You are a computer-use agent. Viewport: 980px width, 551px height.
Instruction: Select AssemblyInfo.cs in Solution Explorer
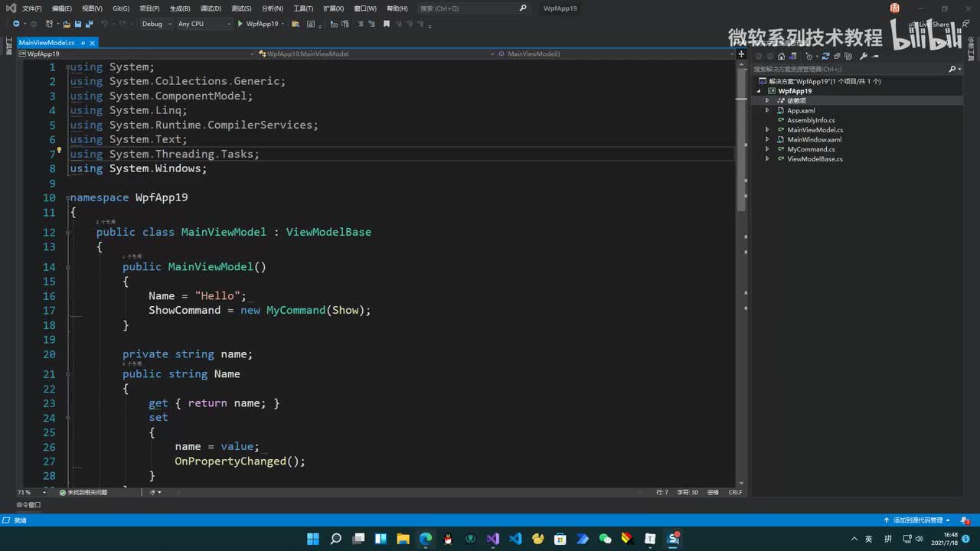point(811,120)
